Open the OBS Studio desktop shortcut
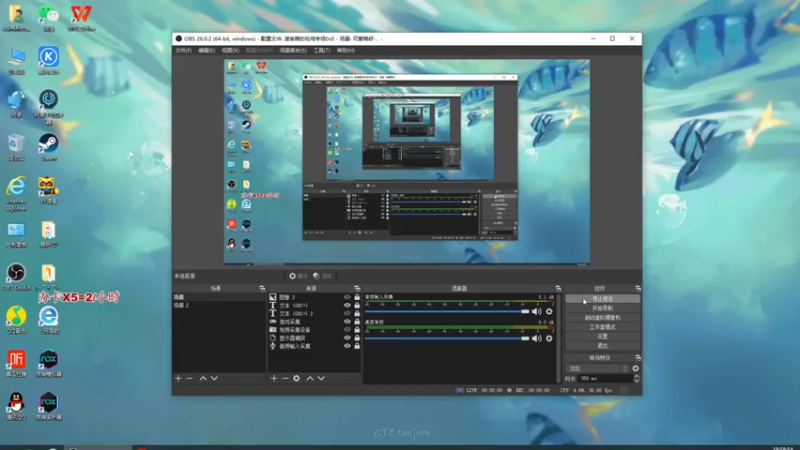 tap(16, 277)
